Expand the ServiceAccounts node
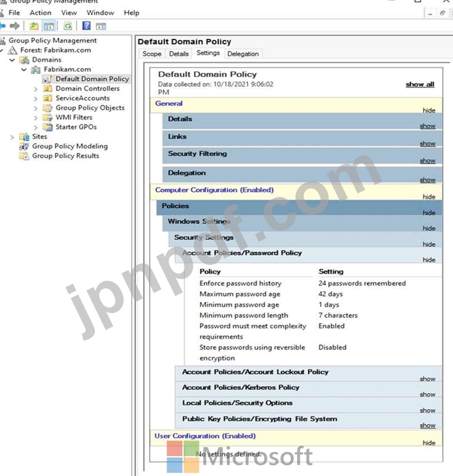The height and width of the screenshot is (476, 453). [x=36, y=99]
